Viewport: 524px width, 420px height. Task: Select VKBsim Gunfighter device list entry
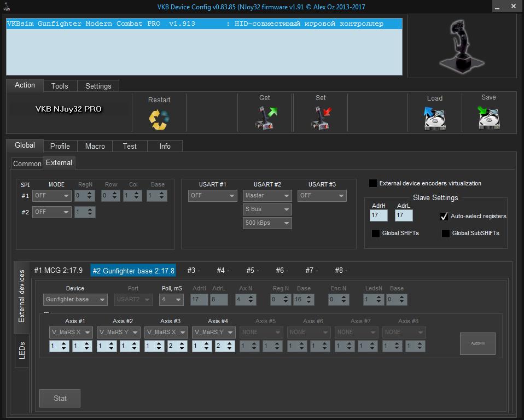(204, 24)
